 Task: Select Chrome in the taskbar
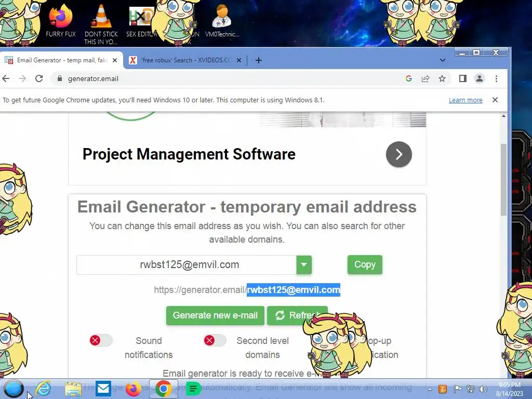click(164, 389)
